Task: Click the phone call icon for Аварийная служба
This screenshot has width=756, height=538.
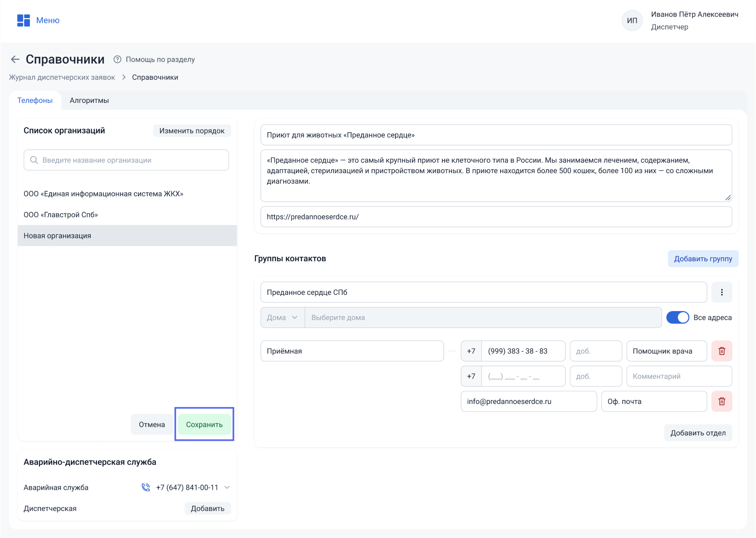Action: click(x=146, y=487)
